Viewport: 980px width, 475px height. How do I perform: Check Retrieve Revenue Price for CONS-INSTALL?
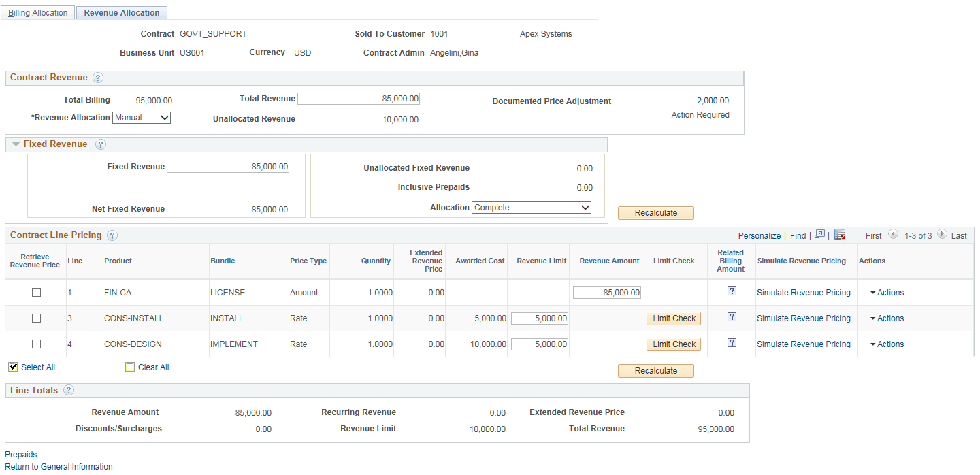pos(36,318)
